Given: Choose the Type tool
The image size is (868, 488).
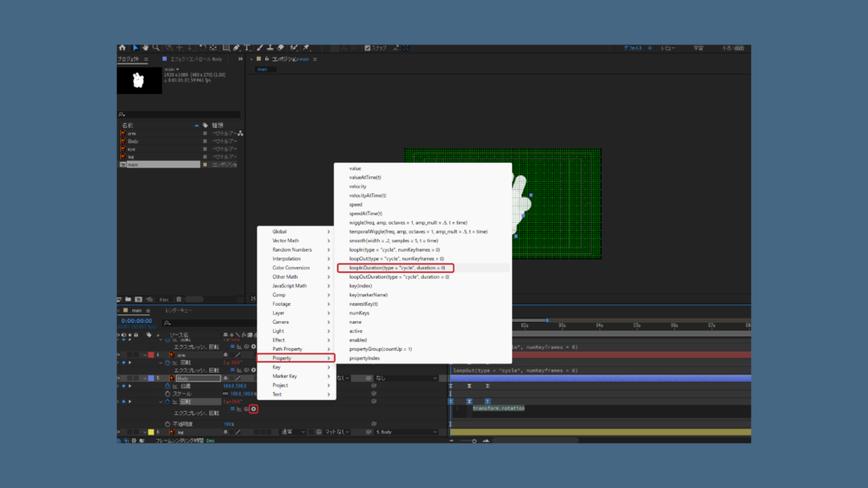Looking at the screenshot, I should pyautogui.click(x=247, y=48).
